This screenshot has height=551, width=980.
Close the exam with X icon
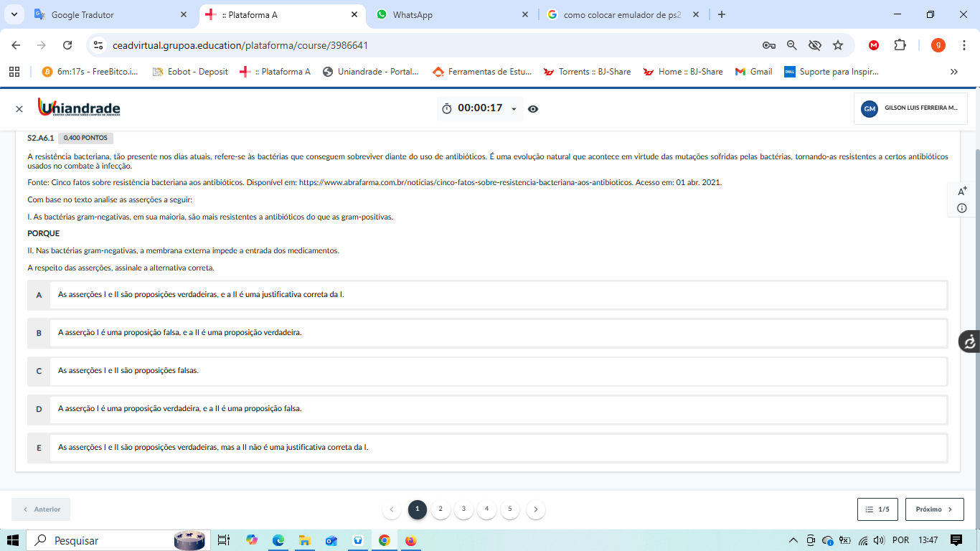coord(19,109)
